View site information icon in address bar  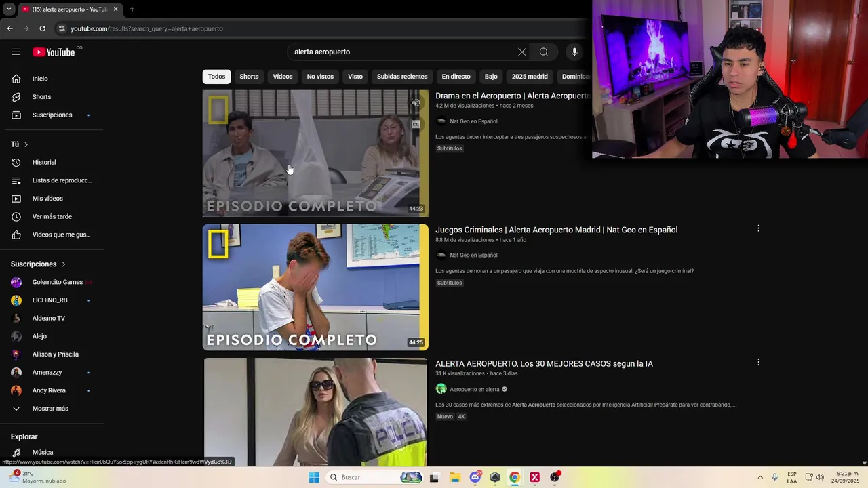(x=62, y=28)
